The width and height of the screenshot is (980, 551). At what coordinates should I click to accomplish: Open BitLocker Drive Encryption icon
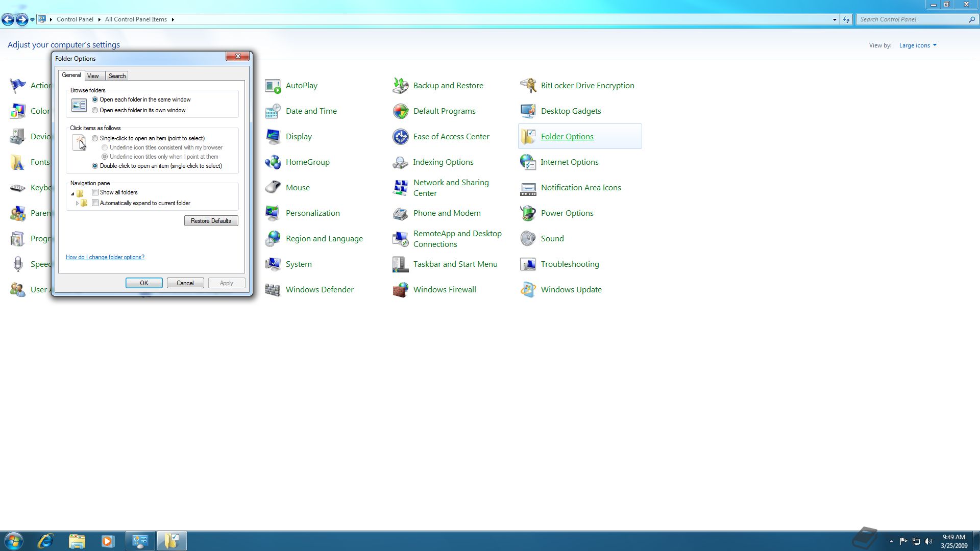[528, 86]
